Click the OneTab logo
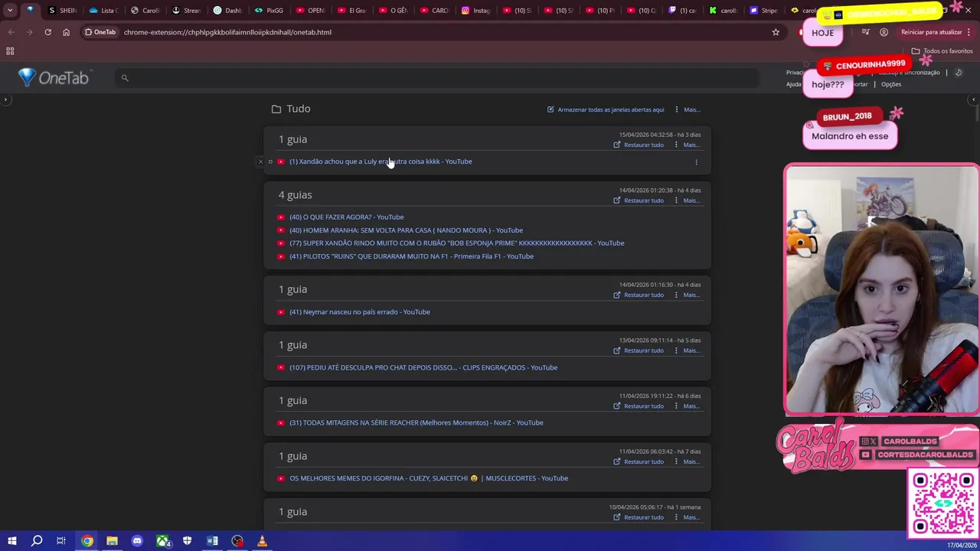The image size is (980, 551). (54, 77)
